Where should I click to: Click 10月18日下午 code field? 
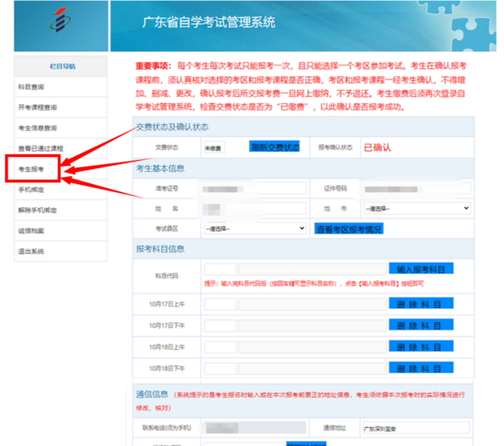click(220, 368)
